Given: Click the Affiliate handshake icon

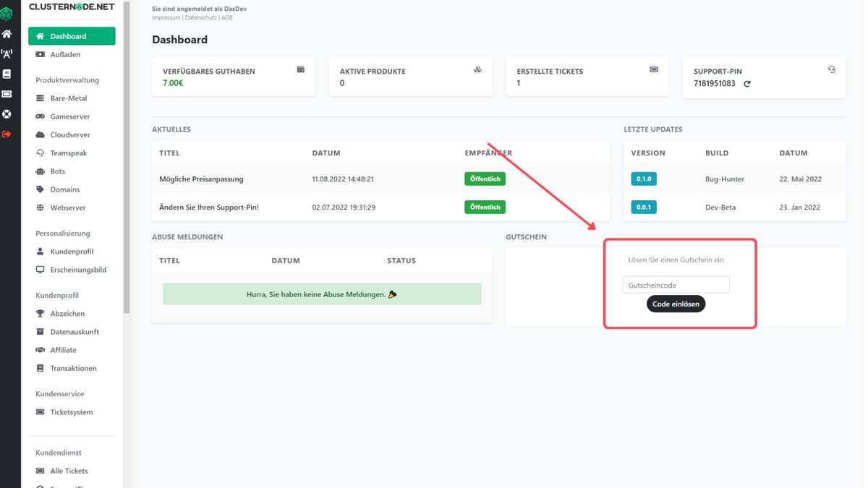Looking at the screenshot, I should click(x=41, y=350).
